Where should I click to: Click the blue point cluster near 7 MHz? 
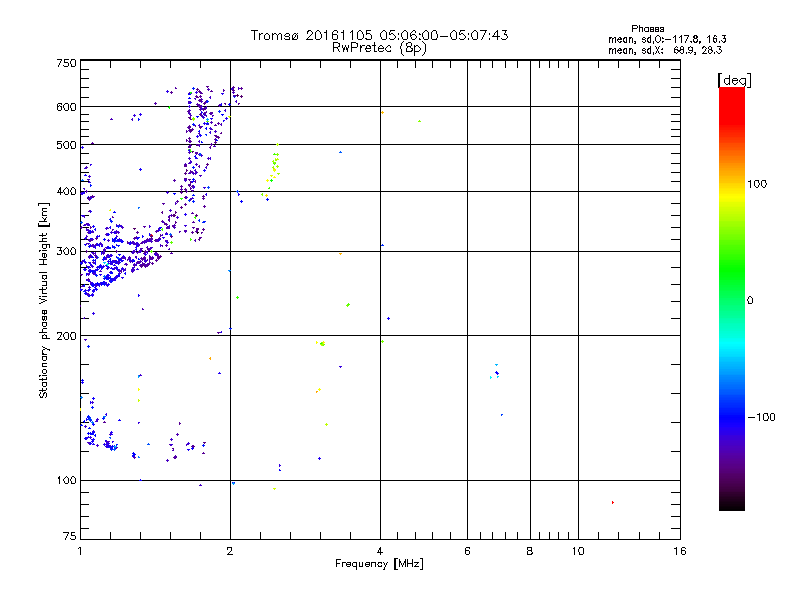tap(495, 372)
